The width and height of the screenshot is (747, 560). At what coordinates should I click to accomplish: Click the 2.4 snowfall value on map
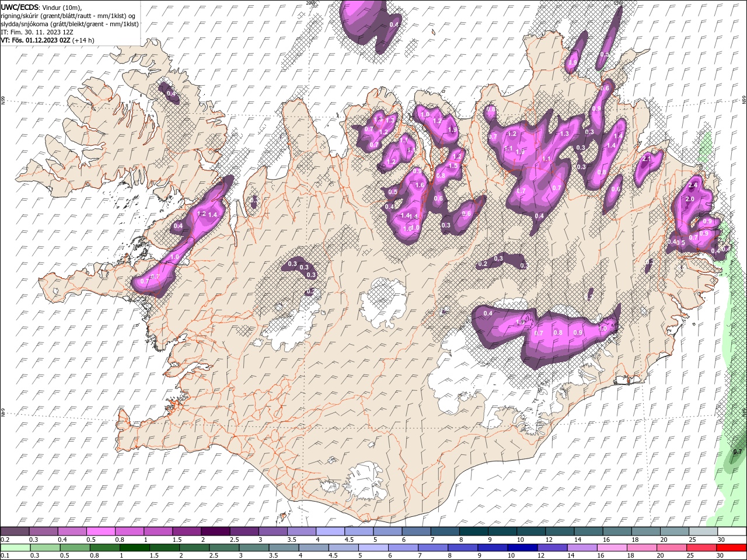693,185
